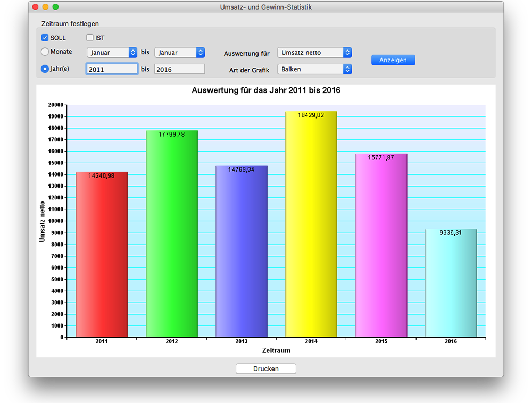This screenshot has width=532, height=403.
Task: Click the Zeitraum axis label
Action: point(276,350)
